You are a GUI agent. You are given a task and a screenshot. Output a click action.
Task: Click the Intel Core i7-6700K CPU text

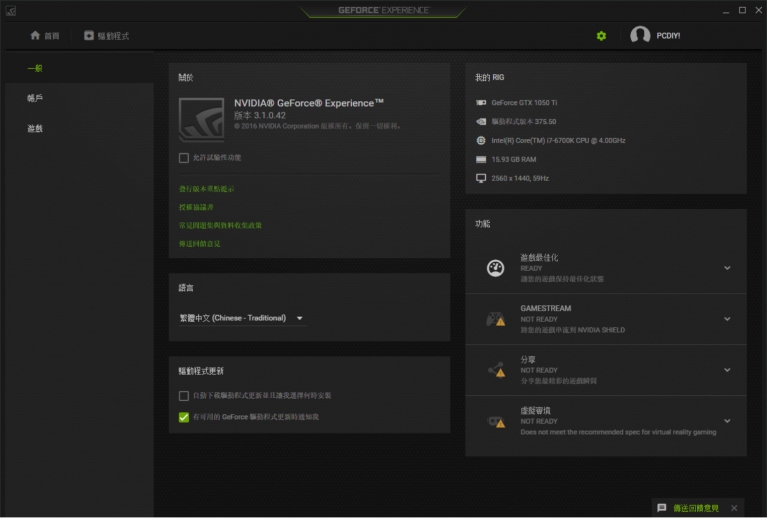coord(558,140)
